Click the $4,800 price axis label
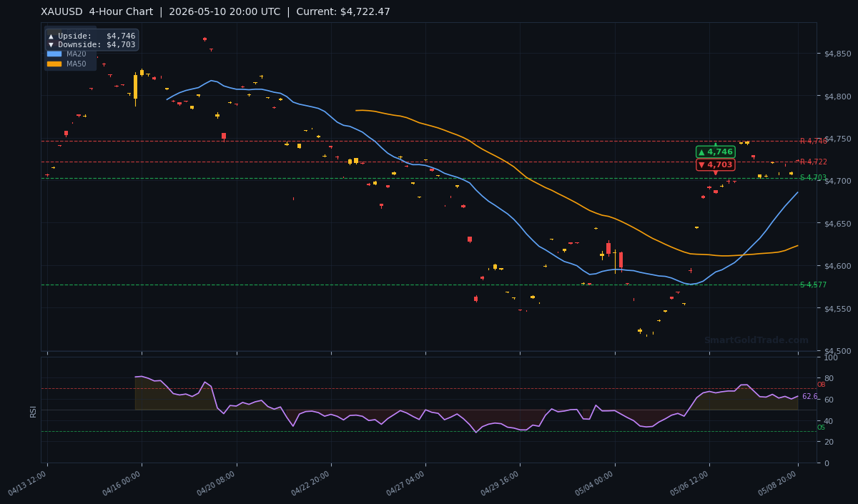Image resolution: width=858 pixels, height=504 pixels. [x=837, y=97]
